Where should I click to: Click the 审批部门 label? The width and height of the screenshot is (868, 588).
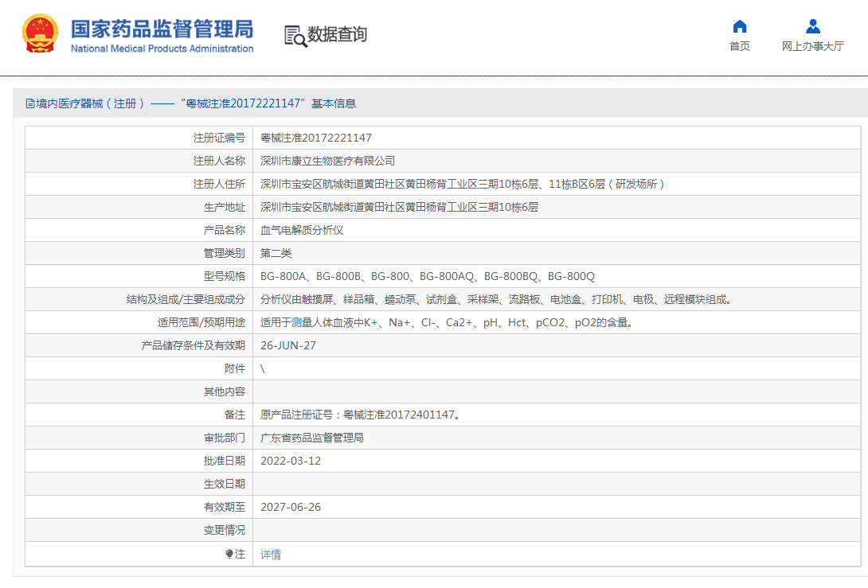point(225,438)
